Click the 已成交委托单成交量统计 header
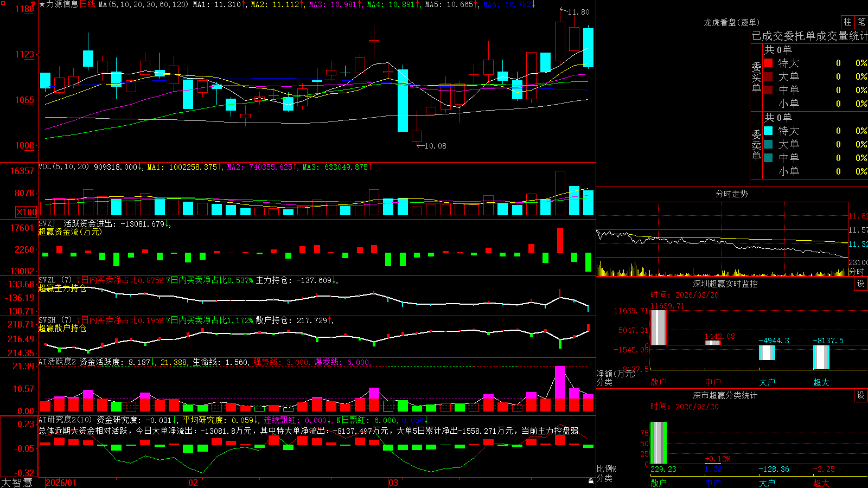Viewport: 868px width, 488px height. (809, 36)
